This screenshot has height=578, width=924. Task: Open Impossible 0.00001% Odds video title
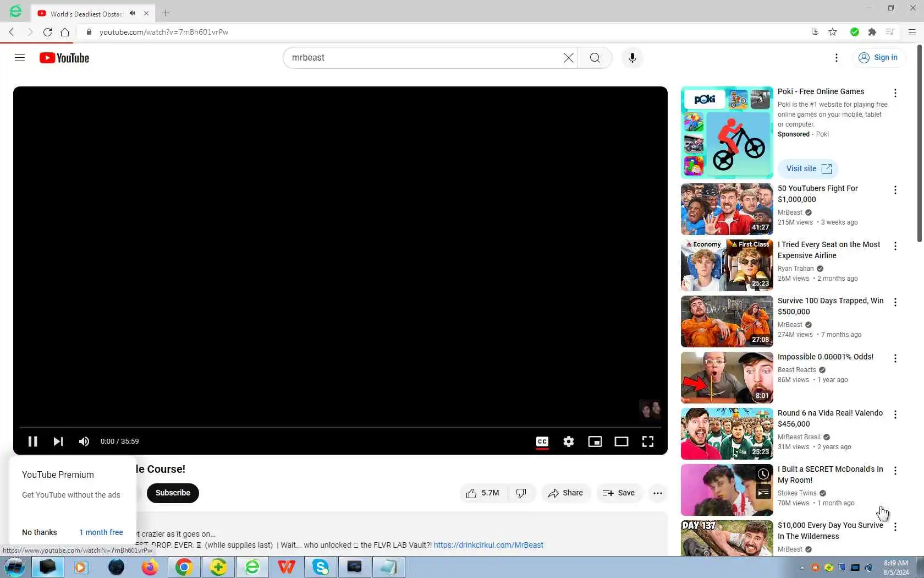click(x=826, y=357)
